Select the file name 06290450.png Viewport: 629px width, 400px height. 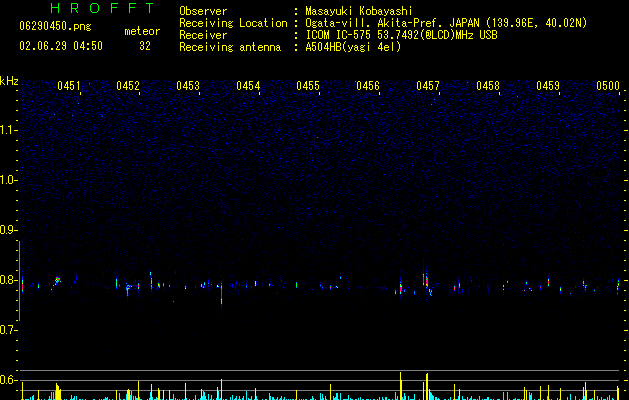55,26
